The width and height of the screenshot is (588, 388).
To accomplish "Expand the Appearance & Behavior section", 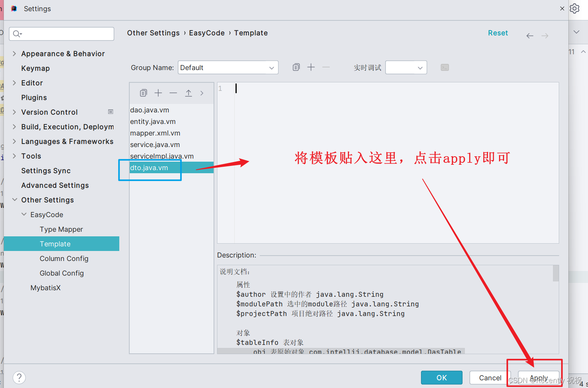I will pyautogui.click(x=14, y=54).
